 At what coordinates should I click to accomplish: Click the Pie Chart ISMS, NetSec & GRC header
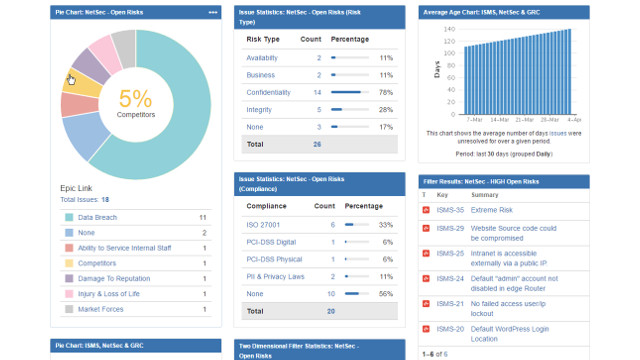click(136, 345)
